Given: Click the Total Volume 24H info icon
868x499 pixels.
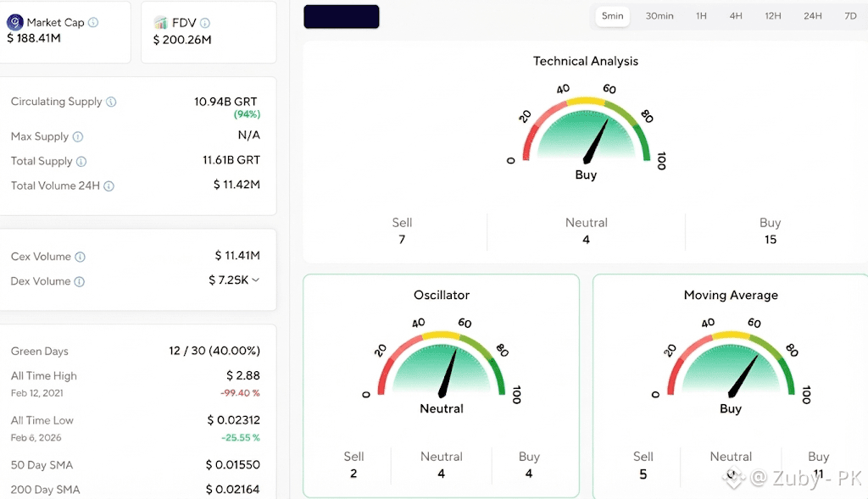Looking at the screenshot, I should [x=109, y=186].
